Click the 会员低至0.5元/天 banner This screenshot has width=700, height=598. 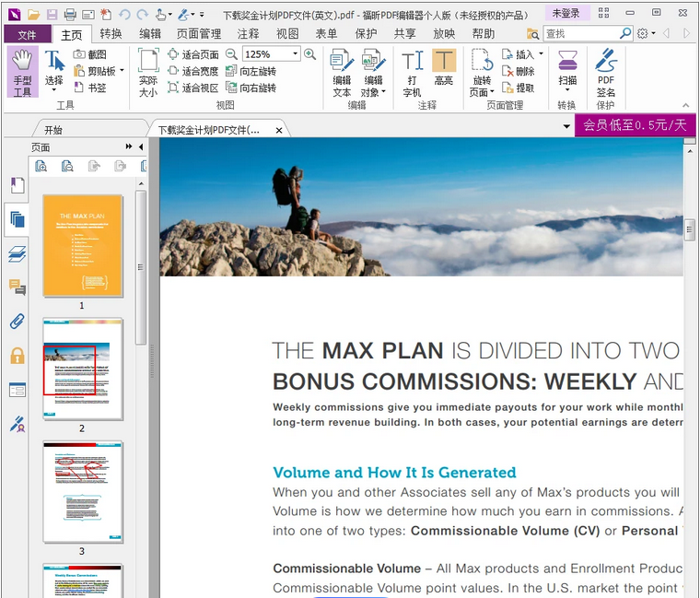tap(635, 124)
